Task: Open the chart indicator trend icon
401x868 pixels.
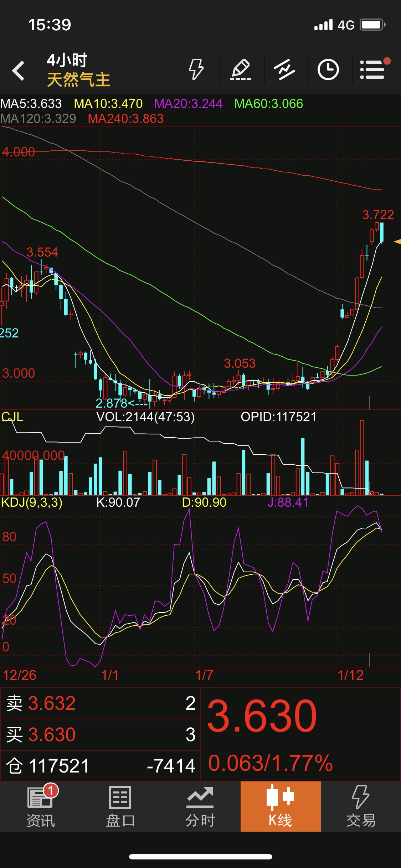Action: click(284, 69)
